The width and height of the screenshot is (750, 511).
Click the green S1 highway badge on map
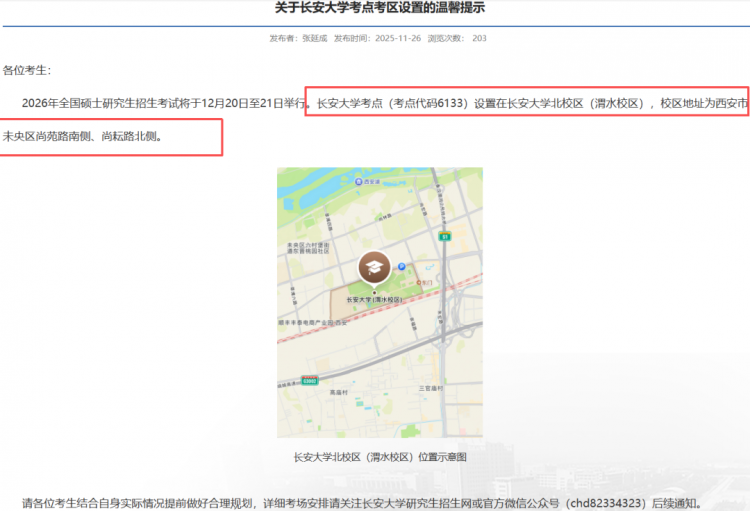tap(445, 236)
